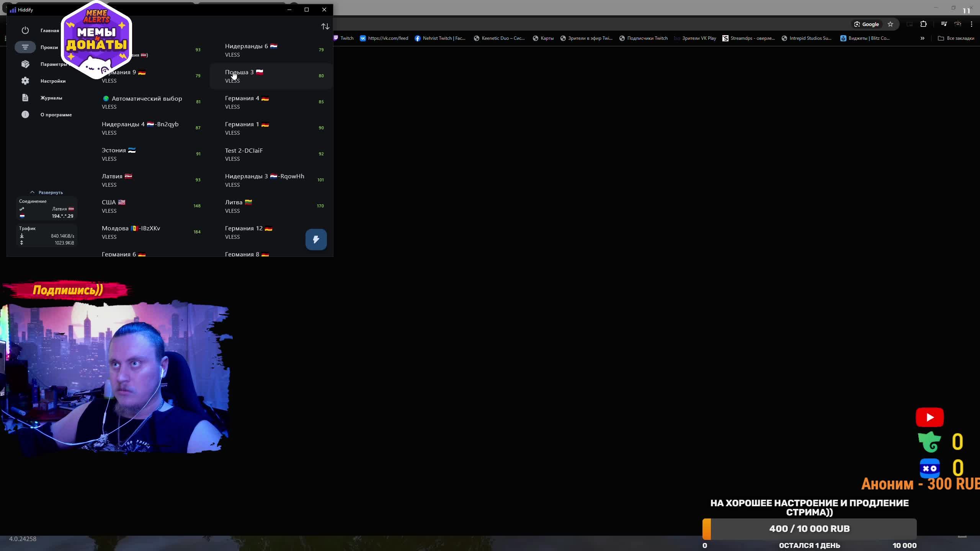Screen dimensions: 980x551
Task: Open the vk.com/feed bookmark
Action: tap(384, 38)
